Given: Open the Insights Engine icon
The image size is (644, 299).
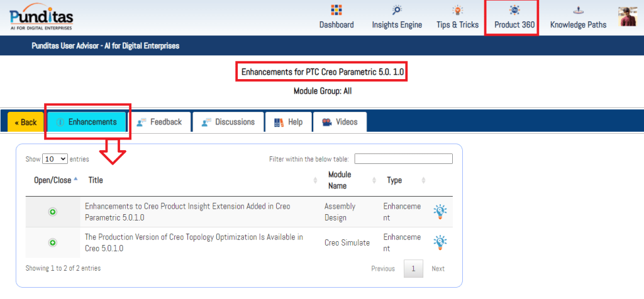Looking at the screenshot, I should point(397,11).
